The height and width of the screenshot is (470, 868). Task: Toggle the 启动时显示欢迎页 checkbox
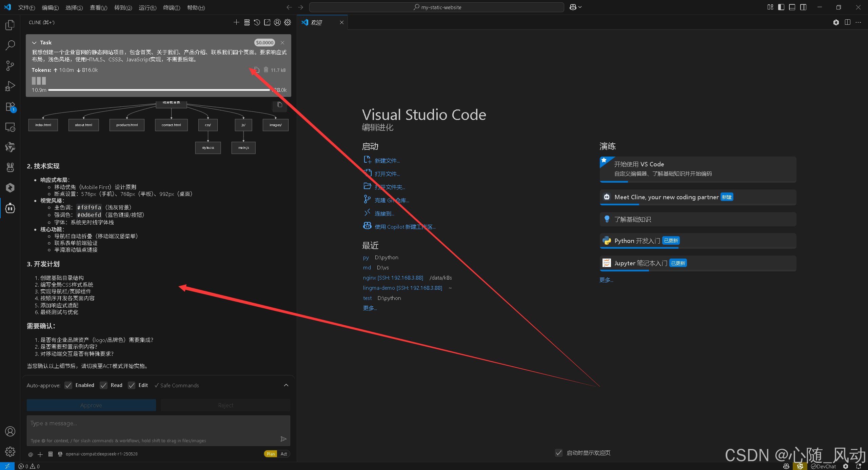(559, 453)
